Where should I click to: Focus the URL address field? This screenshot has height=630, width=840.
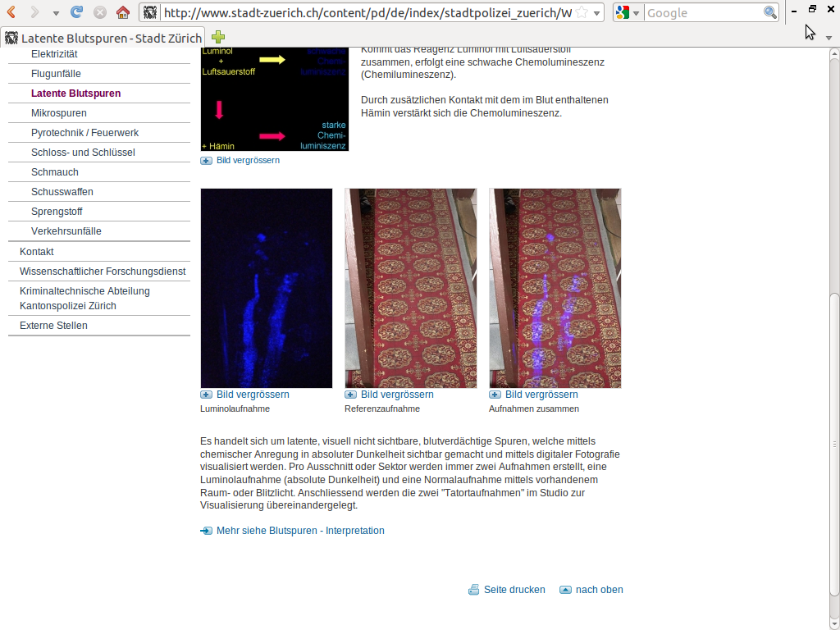pyautogui.click(x=367, y=13)
